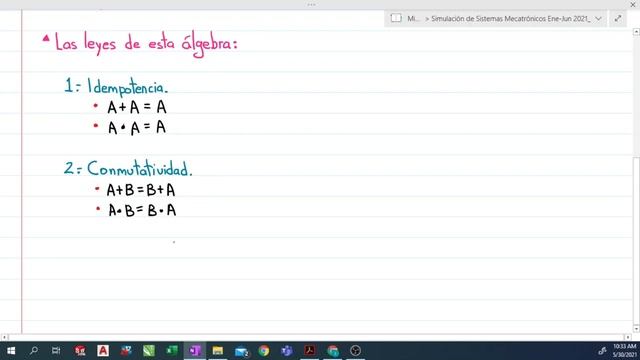Open the notebook navigation icon
This screenshot has height=360, width=640.
396,18
